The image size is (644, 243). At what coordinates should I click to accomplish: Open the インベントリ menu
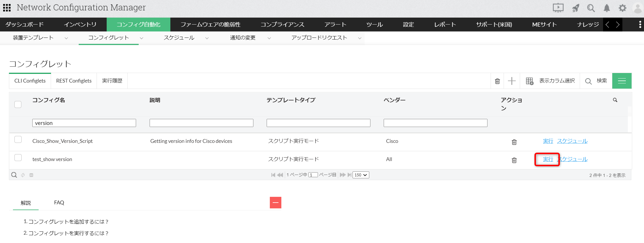pos(80,25)
